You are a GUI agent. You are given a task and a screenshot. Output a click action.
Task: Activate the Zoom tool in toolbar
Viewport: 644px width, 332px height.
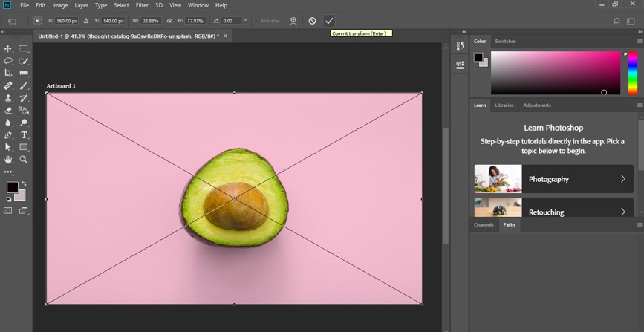[x=24, y=160]
